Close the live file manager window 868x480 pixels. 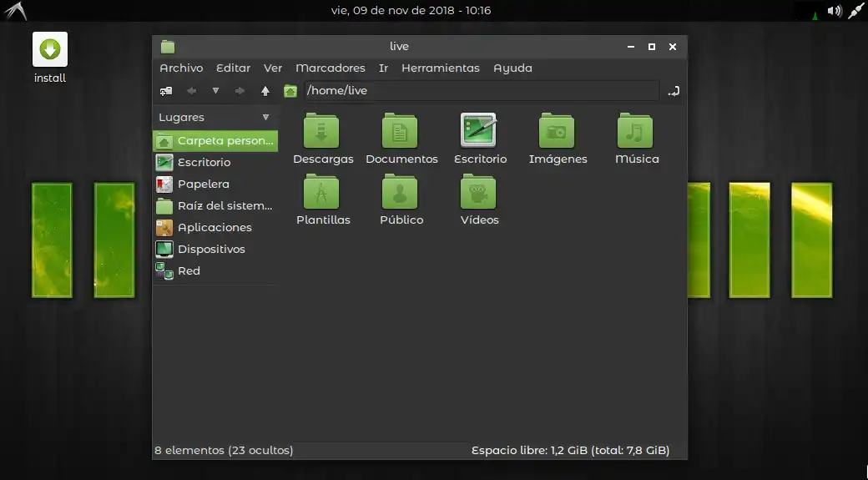point(673,47)
